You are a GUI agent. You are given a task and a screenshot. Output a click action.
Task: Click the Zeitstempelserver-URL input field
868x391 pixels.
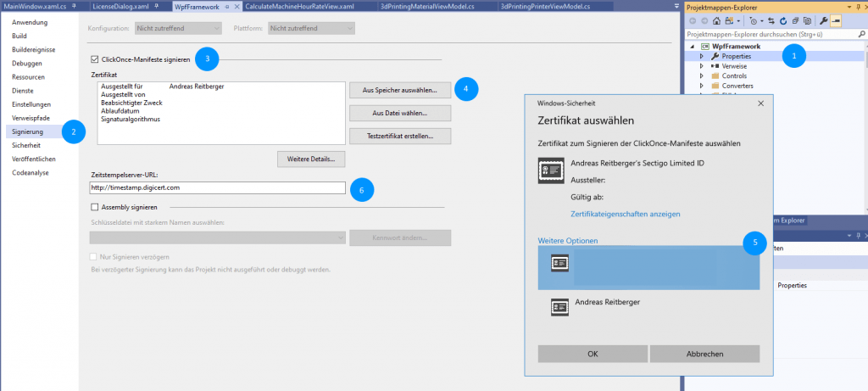point(216,187)
